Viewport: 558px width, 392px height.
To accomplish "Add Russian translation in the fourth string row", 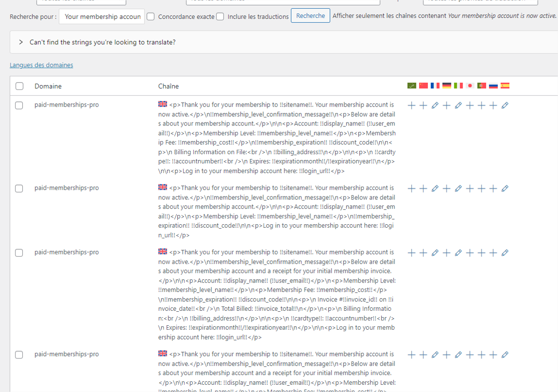I will click(493, 355).
